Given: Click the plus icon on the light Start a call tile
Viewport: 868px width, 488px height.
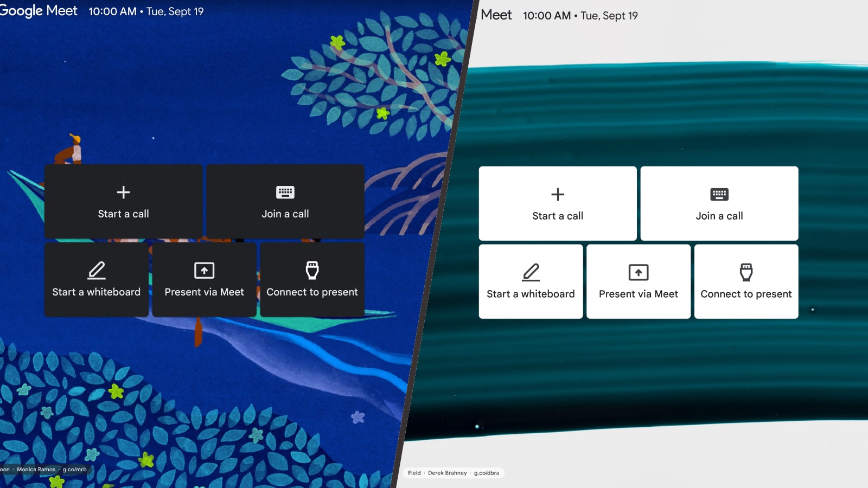Looking at the screenshot, I should (558, 194).
